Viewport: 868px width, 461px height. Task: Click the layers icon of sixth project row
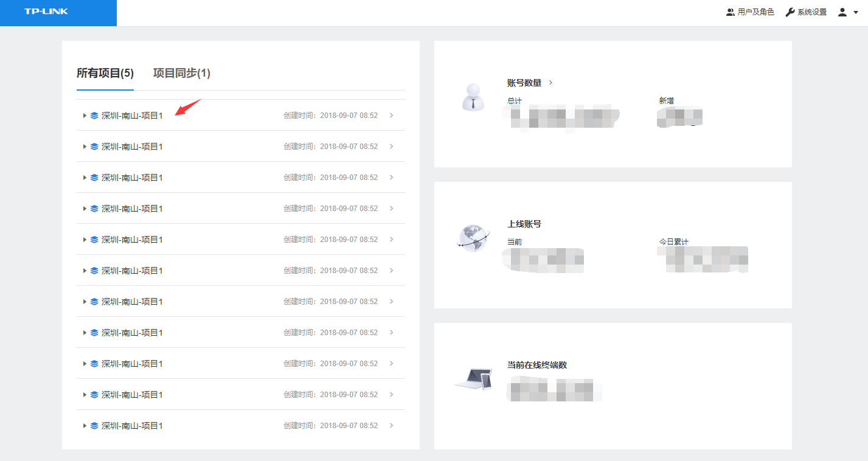pyautogui.click(x=94, y=271)
